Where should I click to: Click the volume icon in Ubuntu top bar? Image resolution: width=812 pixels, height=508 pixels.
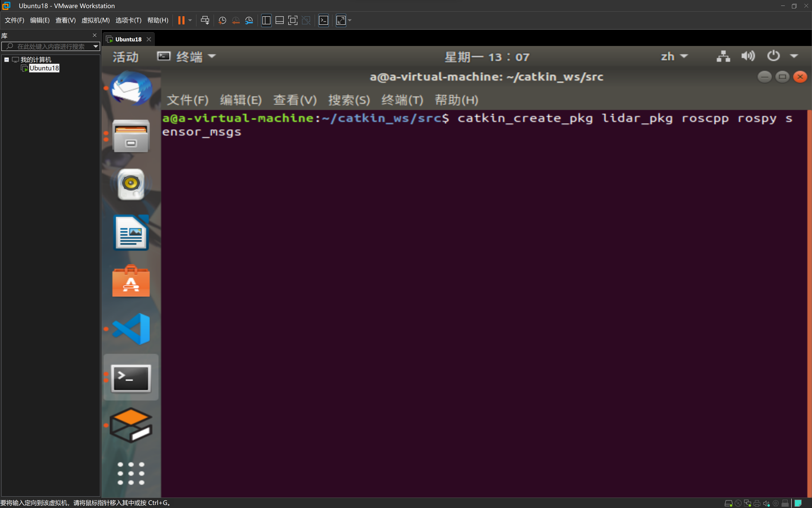pyautogui.click(x=748, y=56)
